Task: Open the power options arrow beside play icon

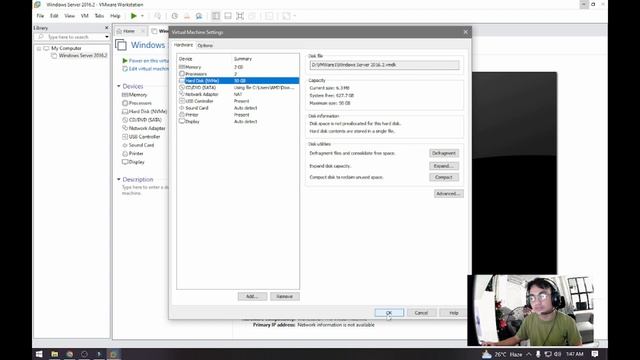Action: click(x=142, y=16)
